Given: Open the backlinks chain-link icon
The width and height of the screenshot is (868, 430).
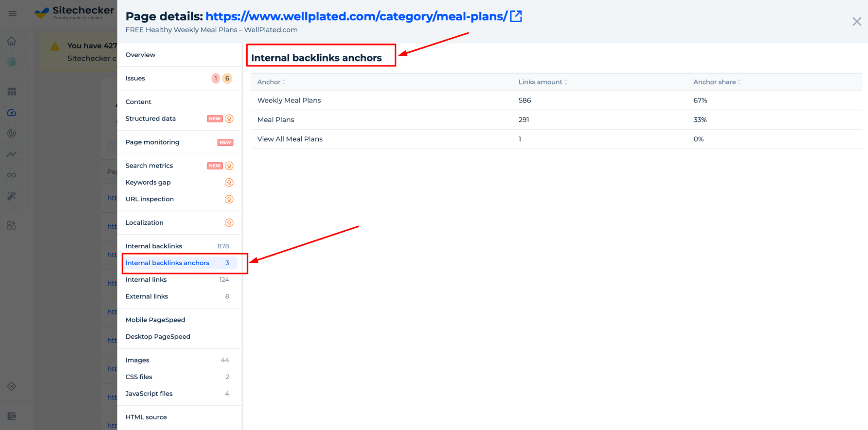Looking at the screenshot, I should click(12, 175).
